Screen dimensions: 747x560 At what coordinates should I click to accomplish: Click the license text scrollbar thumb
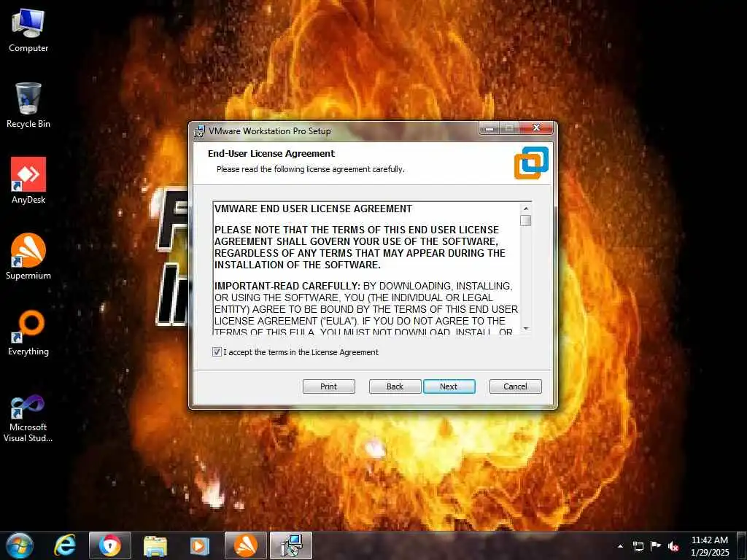(x=525, y=220)
